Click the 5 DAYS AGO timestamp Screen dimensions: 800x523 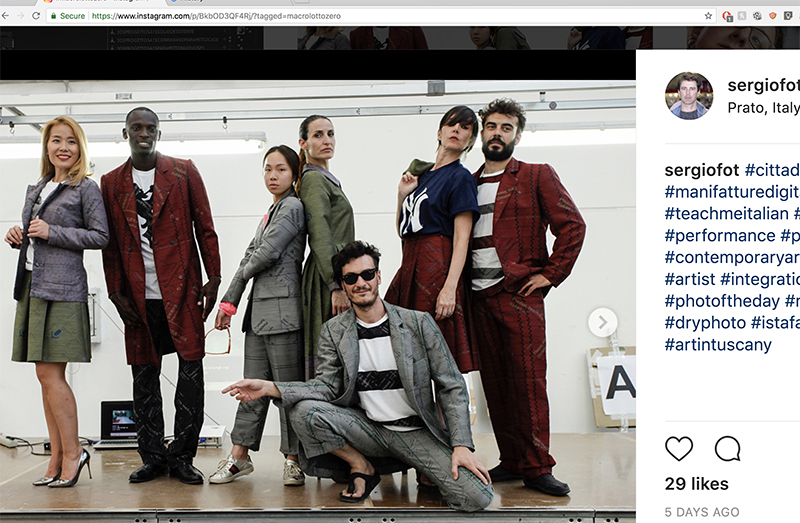[x=702, y=512]
